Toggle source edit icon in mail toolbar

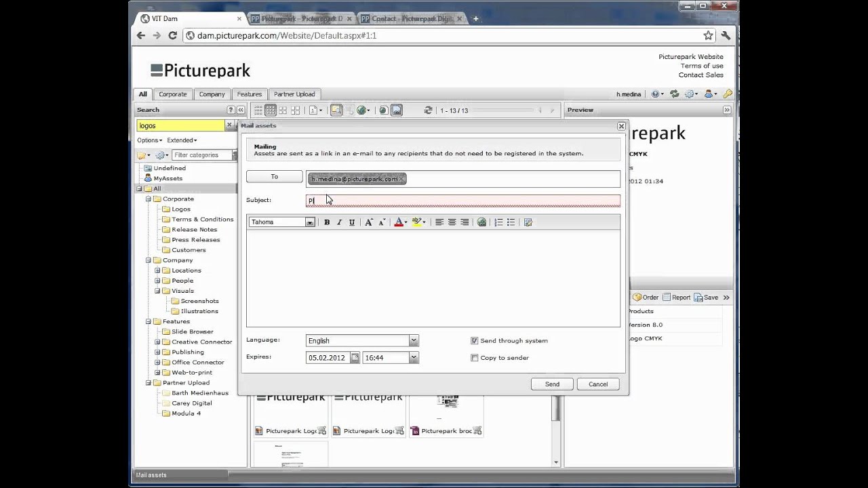pos(528,222)
